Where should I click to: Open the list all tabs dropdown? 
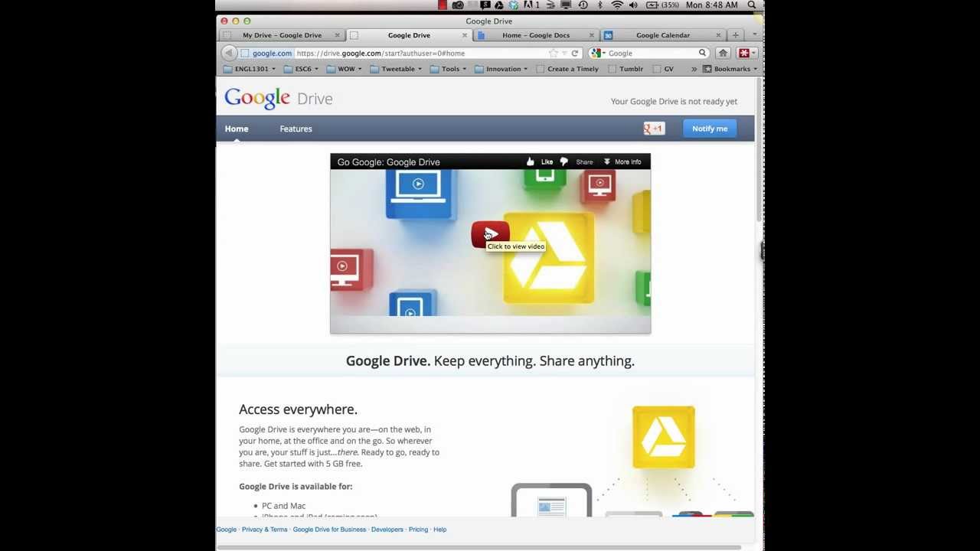pos(755,35)
